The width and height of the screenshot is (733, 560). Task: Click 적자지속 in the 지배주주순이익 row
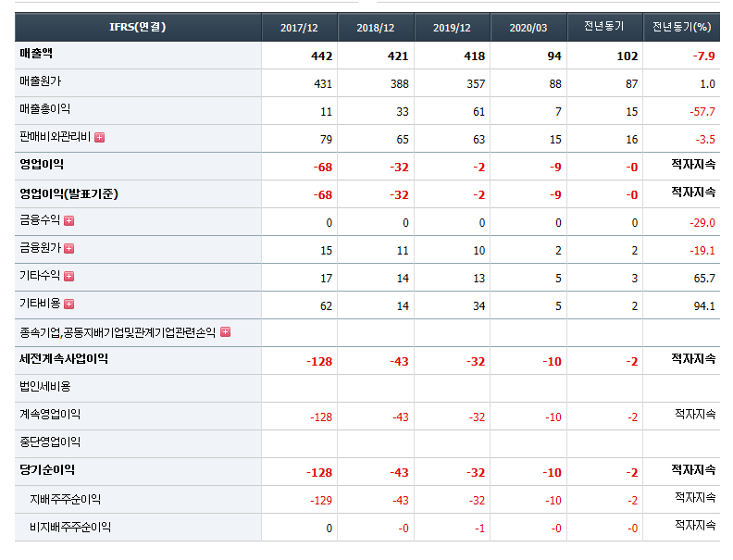(x=695, y=497)
